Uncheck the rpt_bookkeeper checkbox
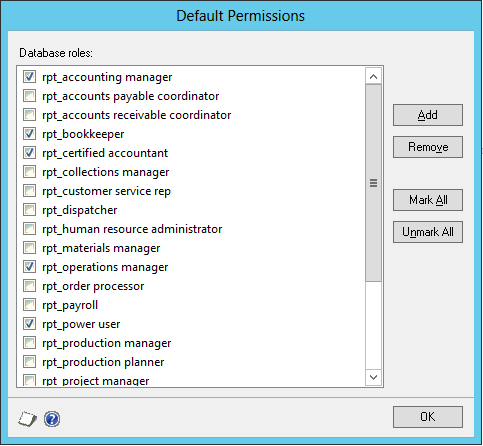Screen dimensions: 483x446 29,134
